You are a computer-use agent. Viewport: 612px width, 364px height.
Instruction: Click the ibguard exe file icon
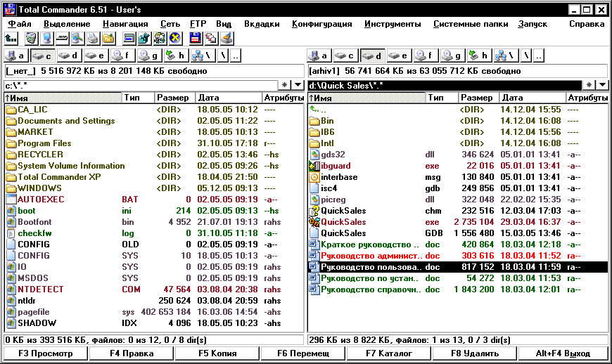(314, 166)
